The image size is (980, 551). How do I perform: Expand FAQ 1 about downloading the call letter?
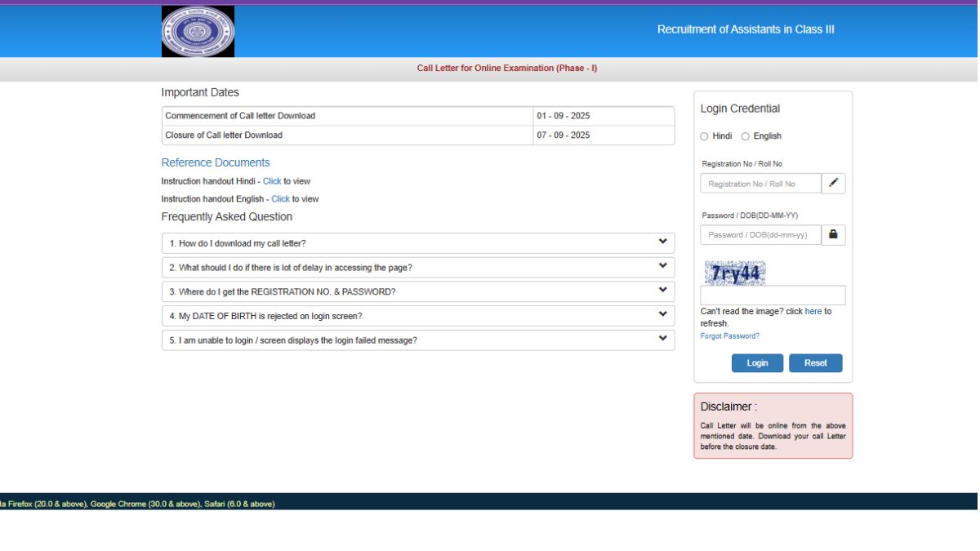418,243
